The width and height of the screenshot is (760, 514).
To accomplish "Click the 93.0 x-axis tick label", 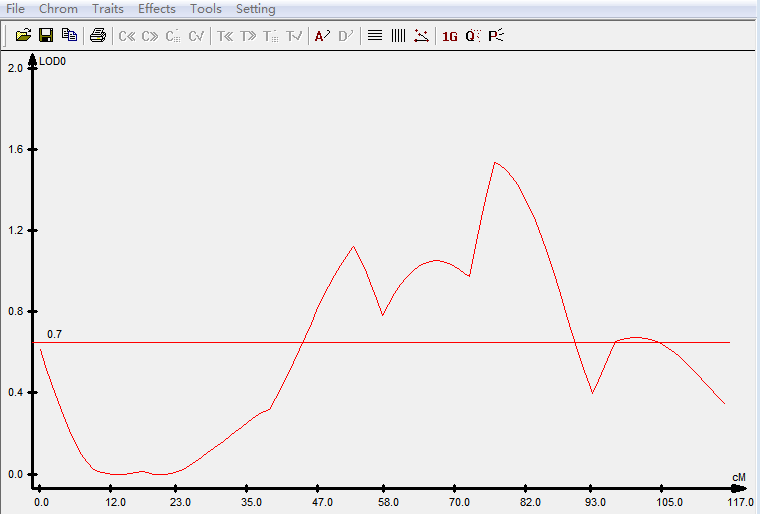I will pyautogui.click(x=595, y=502).
